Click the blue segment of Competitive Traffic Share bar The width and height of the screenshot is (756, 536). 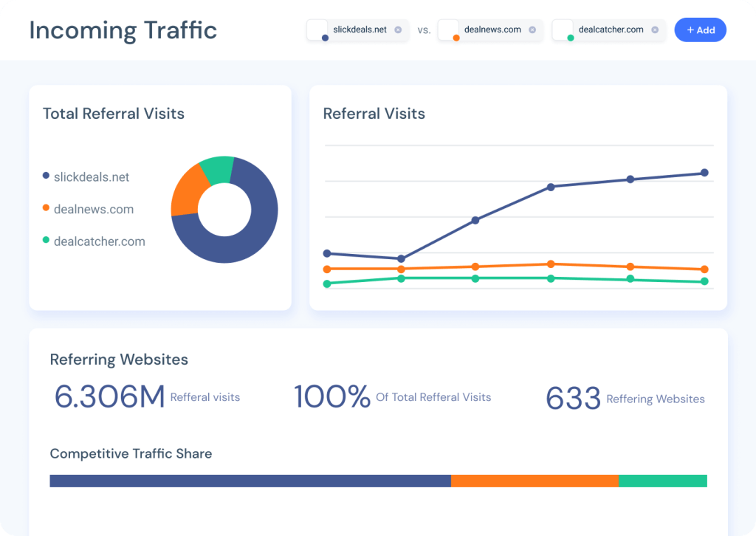tap(250, 481)
